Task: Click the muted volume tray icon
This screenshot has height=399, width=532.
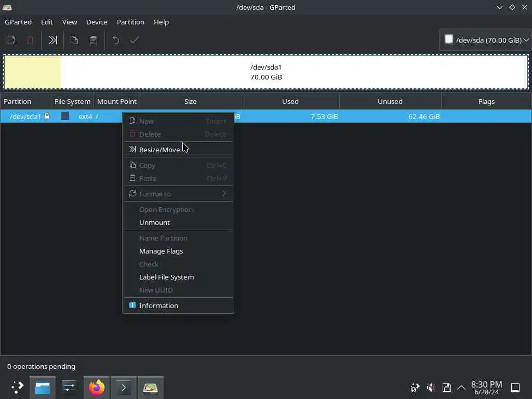Action: [431, 388]
